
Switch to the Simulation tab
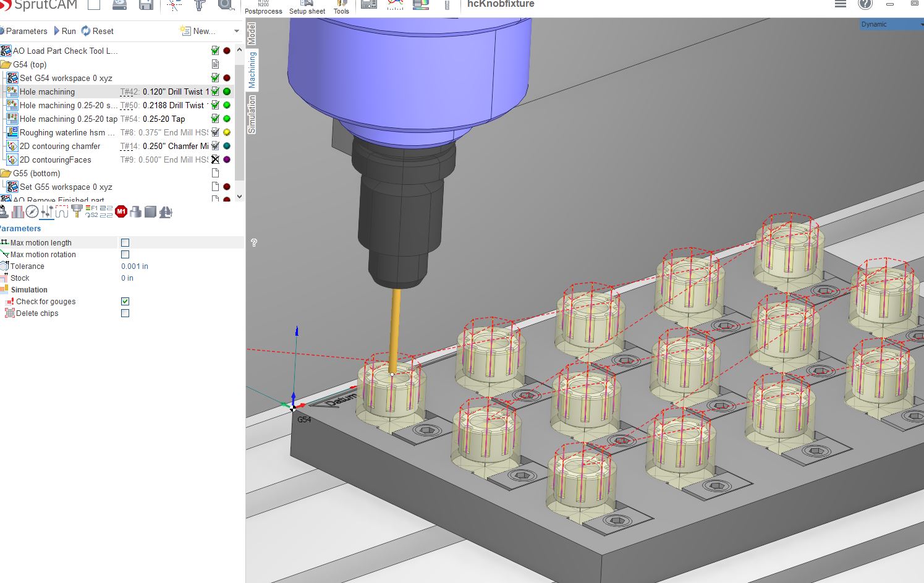coord(252,114)
